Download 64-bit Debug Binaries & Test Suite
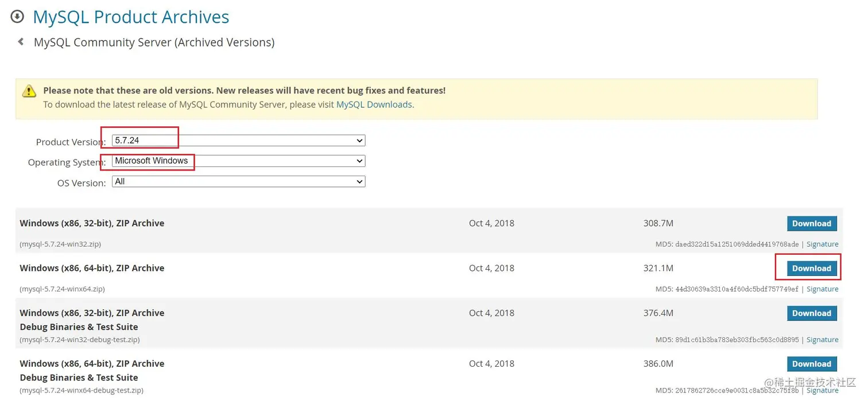Screen dimensions: 868x400 pyautogui.click(x=811, y=364)
